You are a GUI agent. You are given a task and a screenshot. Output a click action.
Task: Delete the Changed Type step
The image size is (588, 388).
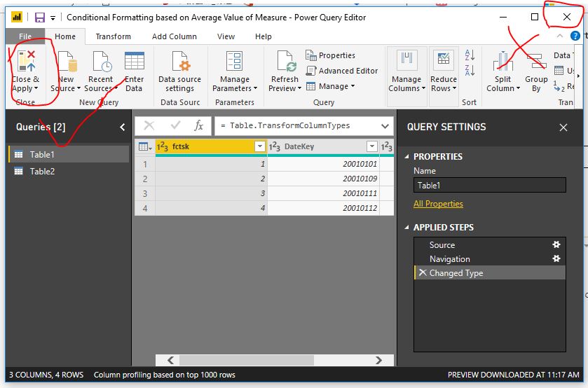tap(423, 272)
